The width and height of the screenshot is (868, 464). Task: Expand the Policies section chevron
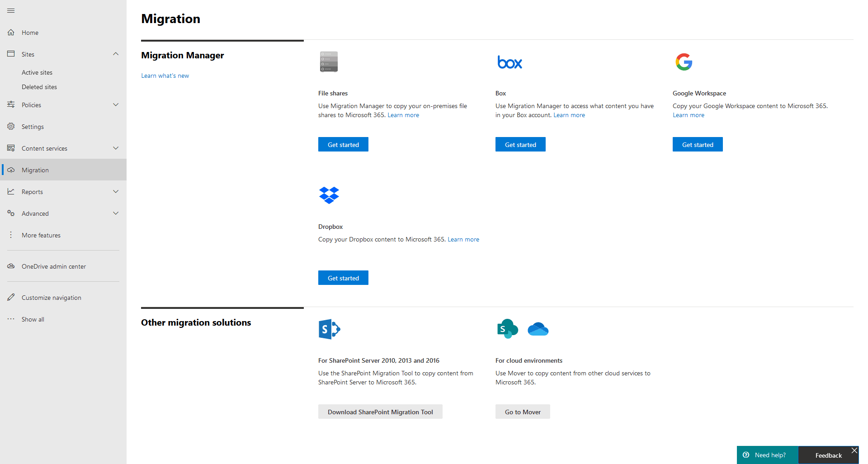point(116,104)
